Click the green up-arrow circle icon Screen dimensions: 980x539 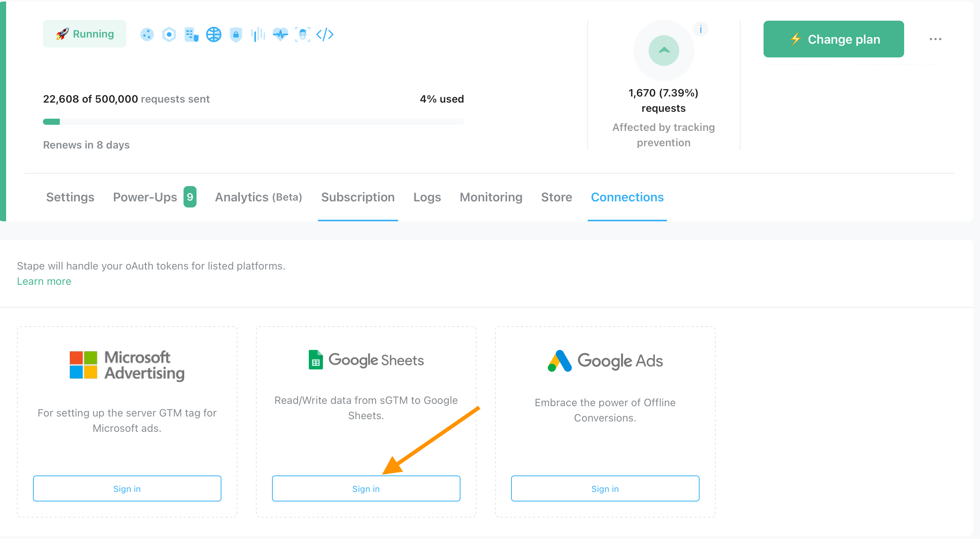click(664, 51)
